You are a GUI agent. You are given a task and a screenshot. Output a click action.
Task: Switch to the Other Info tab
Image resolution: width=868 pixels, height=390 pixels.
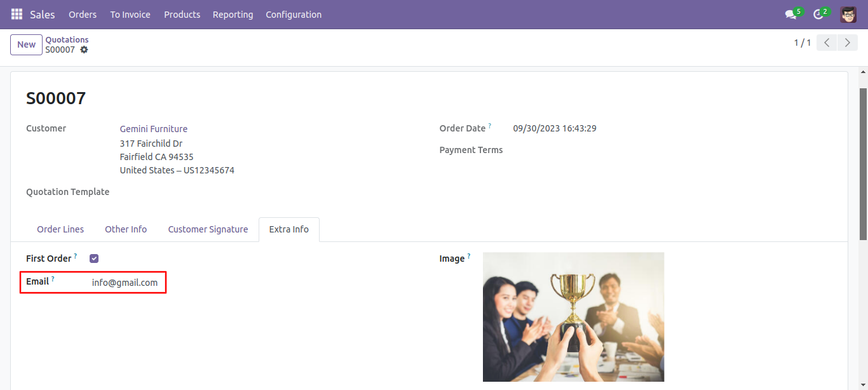click(x=126, y=229)
